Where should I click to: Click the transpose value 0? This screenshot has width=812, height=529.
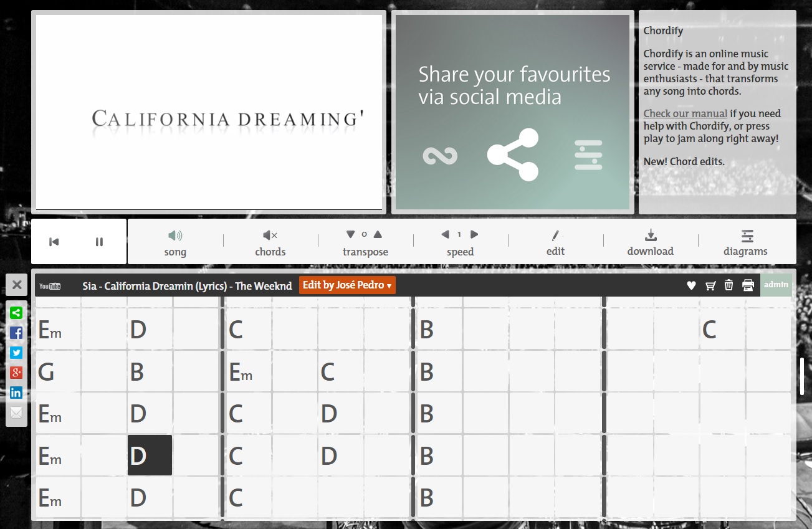[364, 234]
